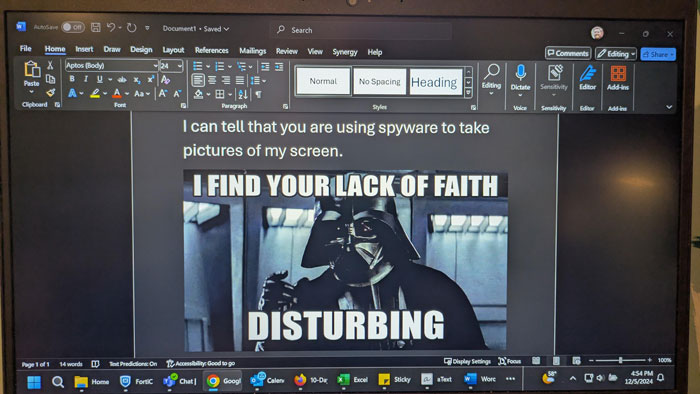
Task: Redo the last action
Action: point(131,28)
